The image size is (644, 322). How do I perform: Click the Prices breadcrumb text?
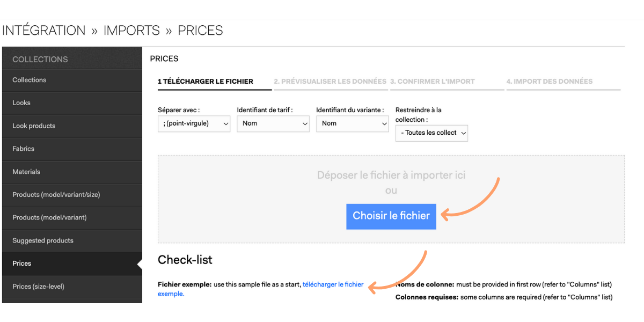(200, 31)
